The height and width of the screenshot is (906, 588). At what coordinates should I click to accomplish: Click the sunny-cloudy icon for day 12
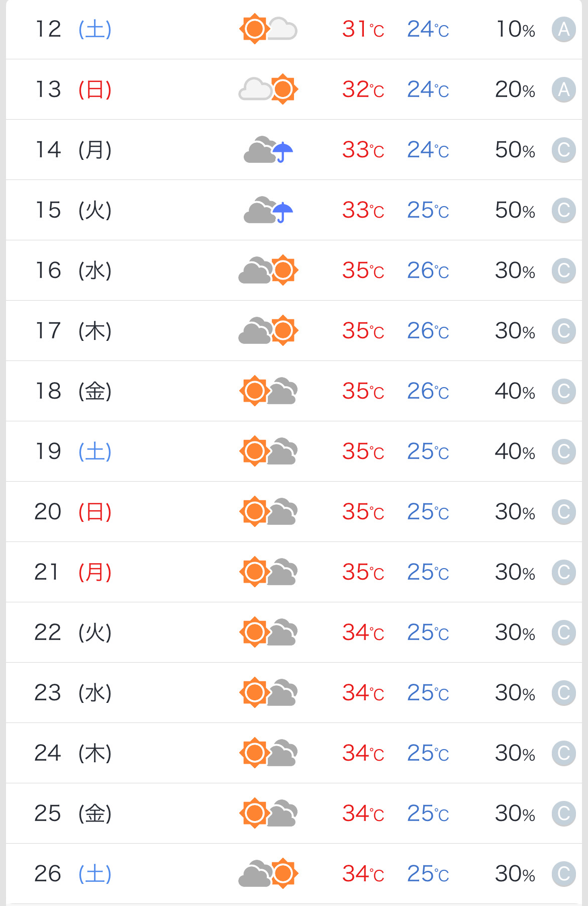tap(268, 29)
